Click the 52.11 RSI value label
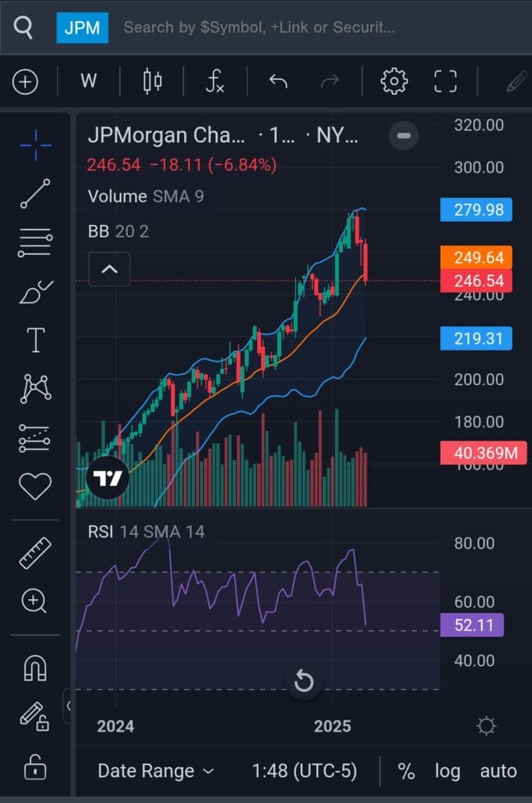 [x=472, y=625]
